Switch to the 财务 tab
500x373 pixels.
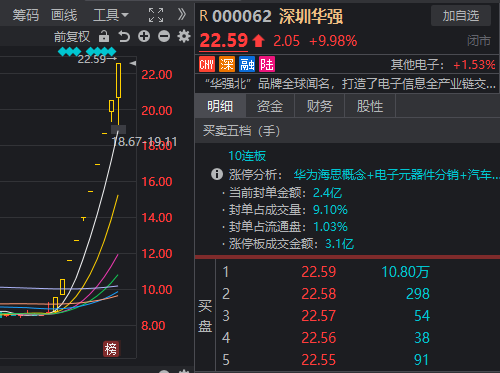pyautogui.click(x=320, y=106)
